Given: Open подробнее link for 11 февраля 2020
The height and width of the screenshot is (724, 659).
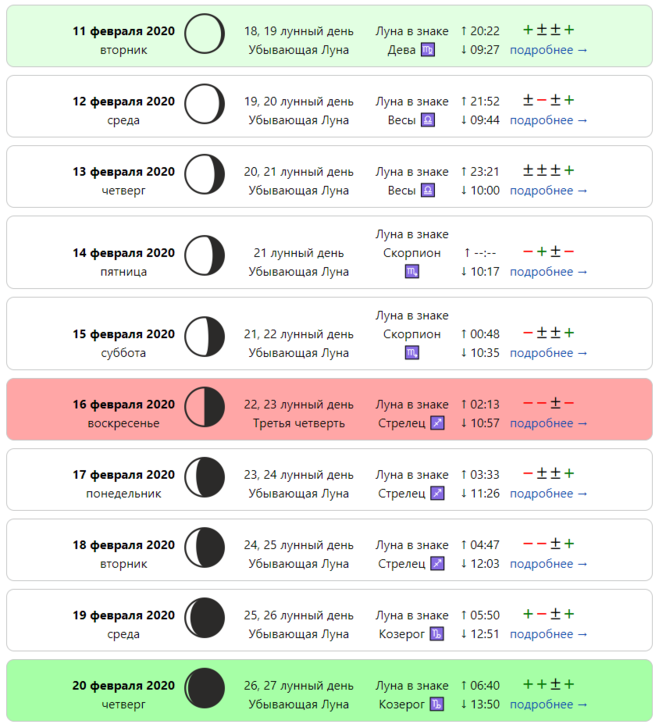Looking at the screenshot, I should (x=548, y=50).
